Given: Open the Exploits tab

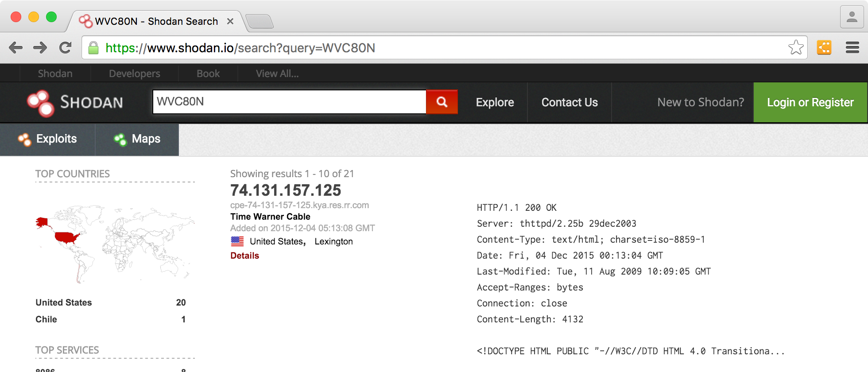Looking at the screenshot, I should point(48,139).
